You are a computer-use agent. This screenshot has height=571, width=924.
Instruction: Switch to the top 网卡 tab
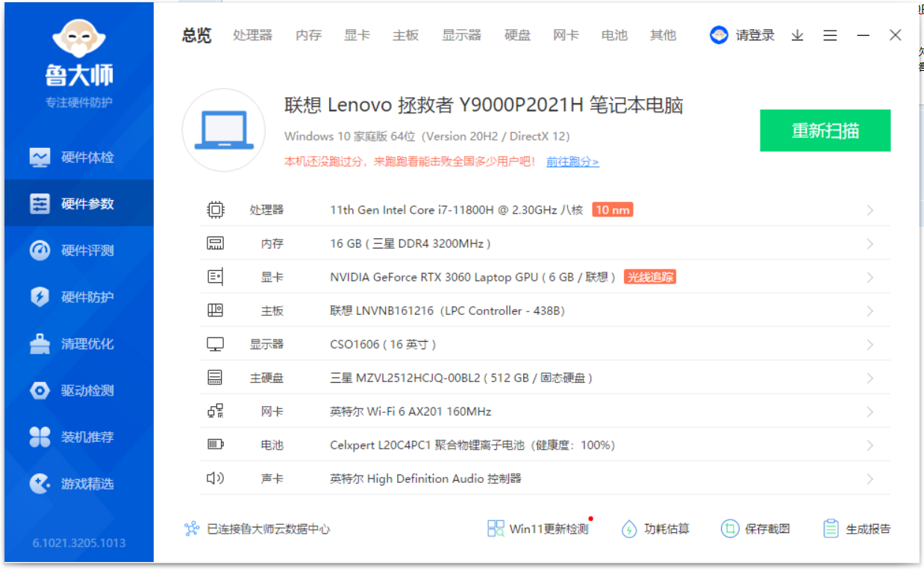click(x=566, y=35)
